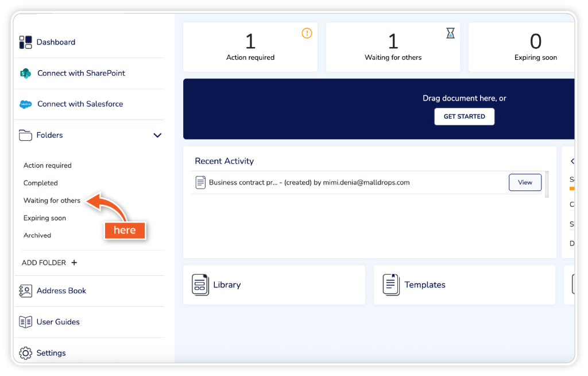Click the Templates document icon

(391, 285)
